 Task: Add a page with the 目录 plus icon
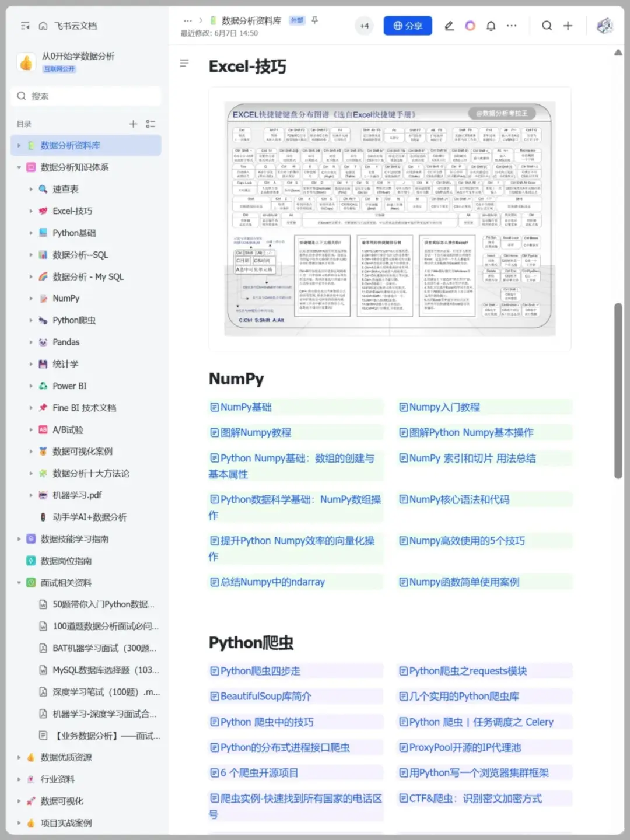click(133, 124)
